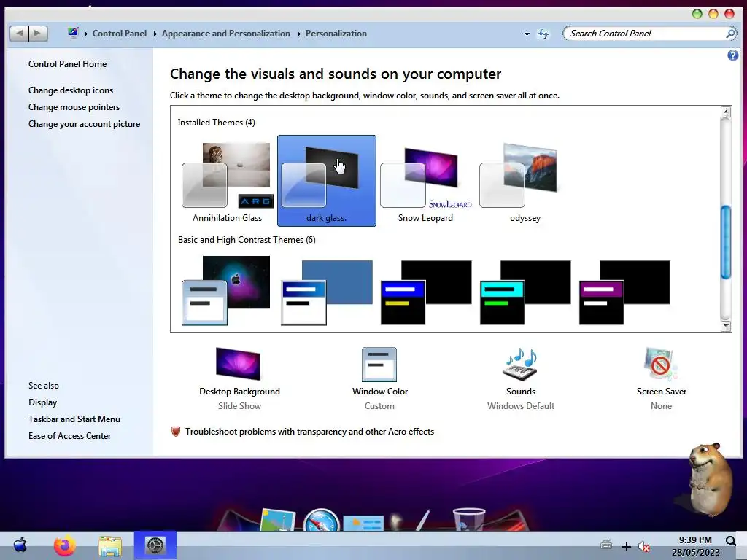
Task: Expand arrow after Appearance and Personalization breadcrumb
Action: [298, 34]
